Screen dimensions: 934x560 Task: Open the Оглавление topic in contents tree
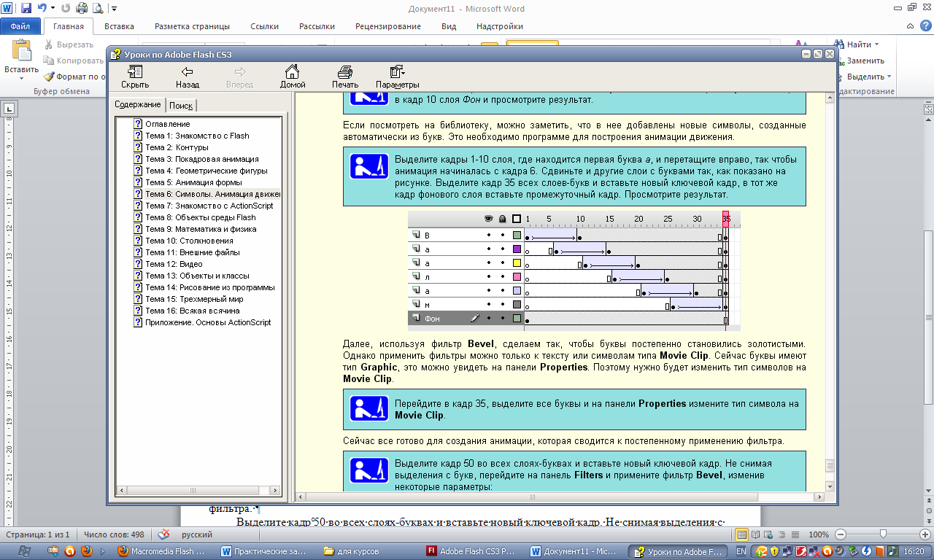(x=167, y=124)
